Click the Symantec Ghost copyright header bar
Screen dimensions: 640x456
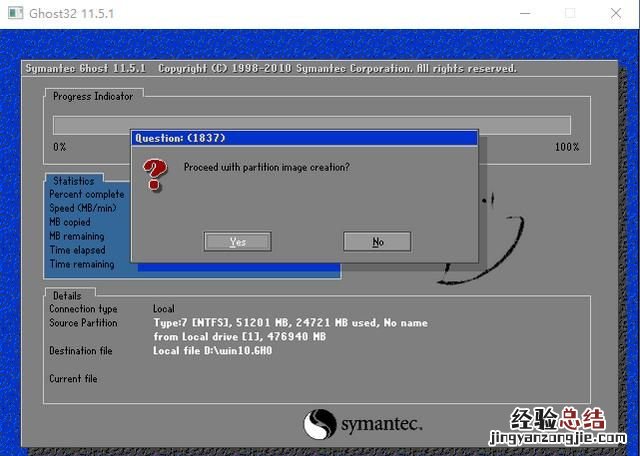point(270,69)
